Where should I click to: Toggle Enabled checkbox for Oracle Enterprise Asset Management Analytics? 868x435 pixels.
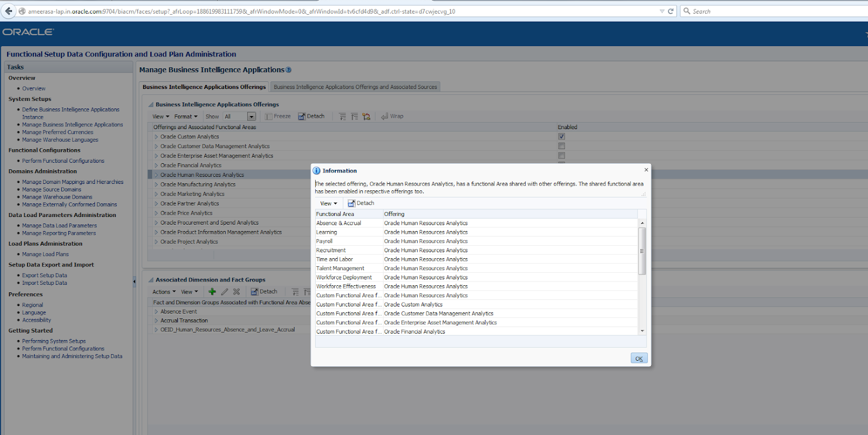pyautogui.click(x=561, y=156)
